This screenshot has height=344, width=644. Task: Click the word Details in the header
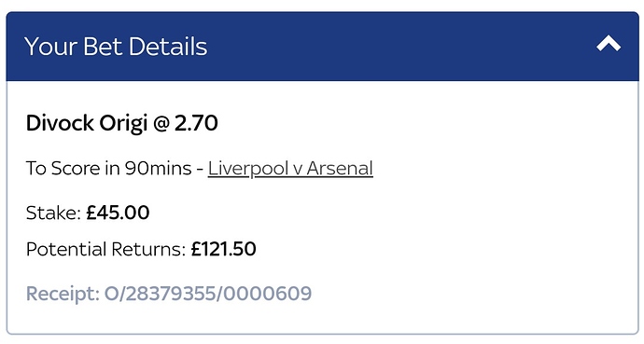coord(168,46)
